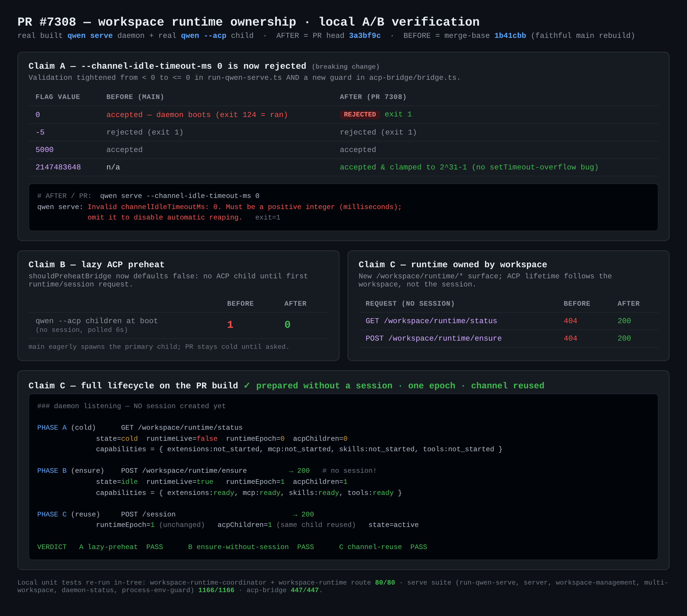687x616 pixels.
Task: Click the 'exit=1' text in the terminal block
Action: click(268, 217)
